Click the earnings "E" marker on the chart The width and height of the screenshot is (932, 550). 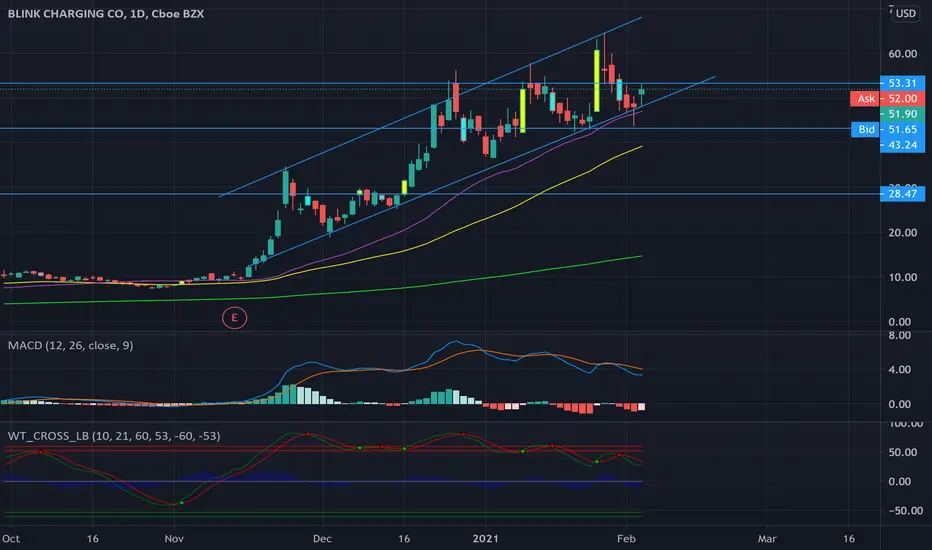coord(234,318)
